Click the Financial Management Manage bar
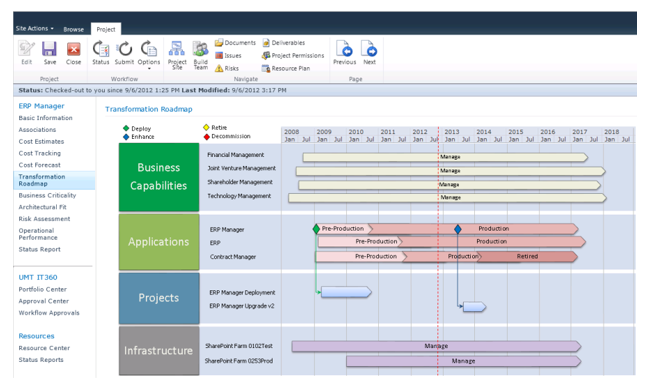The image size is (651, 390). click(445, 157)
